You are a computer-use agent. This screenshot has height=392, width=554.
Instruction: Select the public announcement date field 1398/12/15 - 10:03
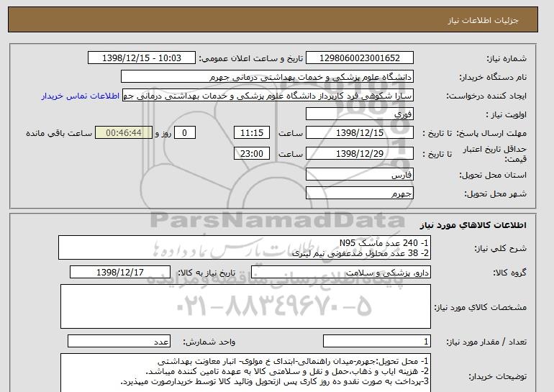click(142, 58)
